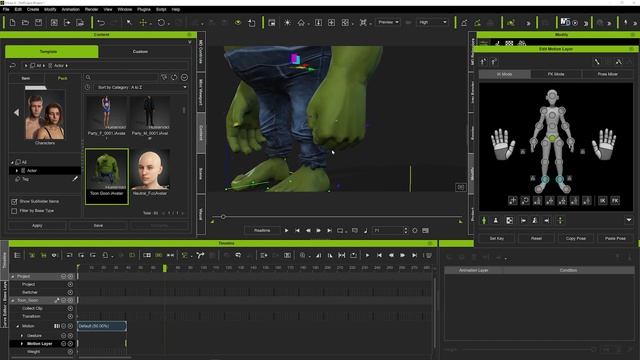640x360 pixels.
Task: Click the Copy Pose button
Action: (576, 238)
